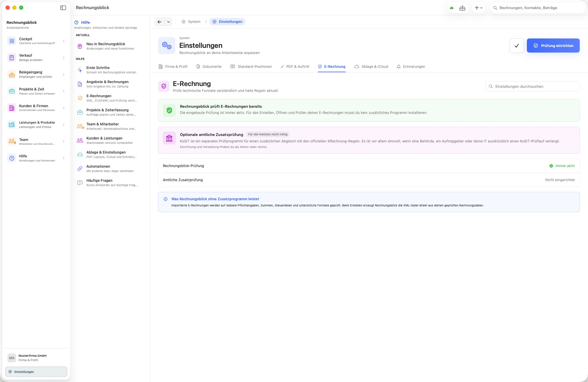
Task: Click the Team sidebar people icon
Action: point(12,142)
